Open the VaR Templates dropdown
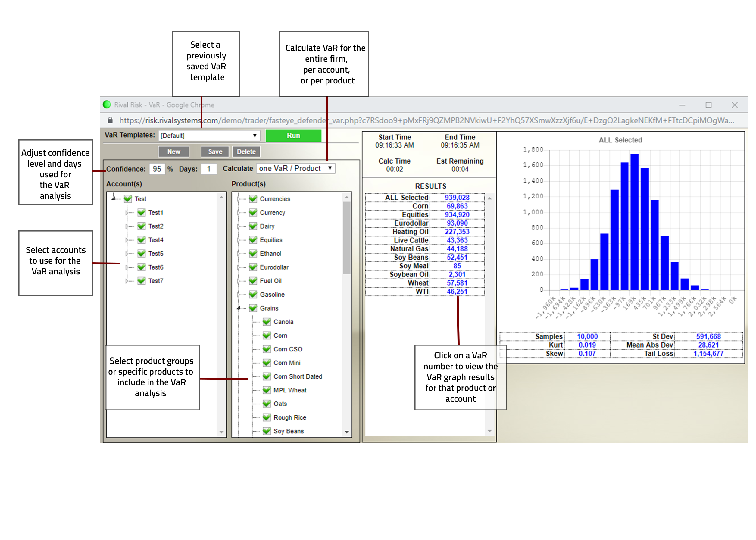The width and height of the screenshot is (756, 540). pos(209,135)
